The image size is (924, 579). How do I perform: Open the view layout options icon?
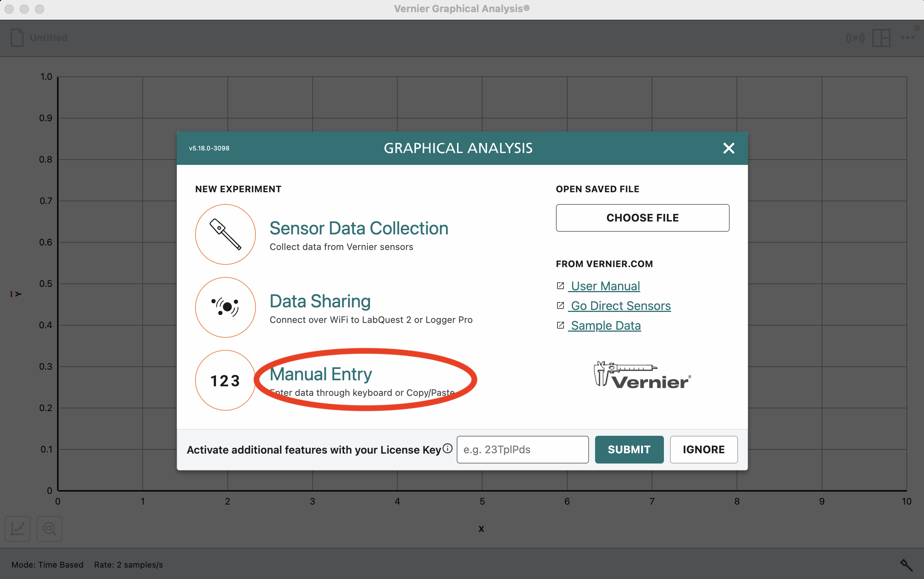click(x=881, y=38)
